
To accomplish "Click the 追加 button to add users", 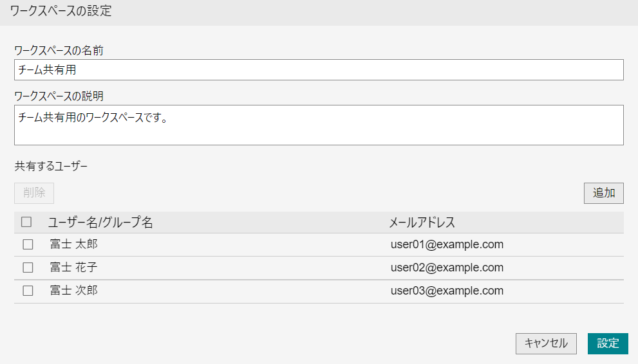I will coord(603,193).
